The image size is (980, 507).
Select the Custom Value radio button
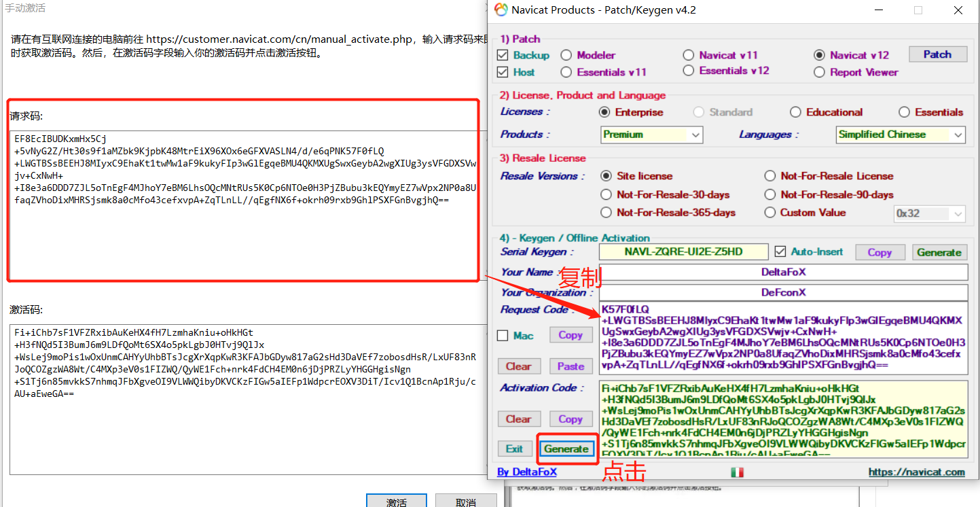pos(770,213)
